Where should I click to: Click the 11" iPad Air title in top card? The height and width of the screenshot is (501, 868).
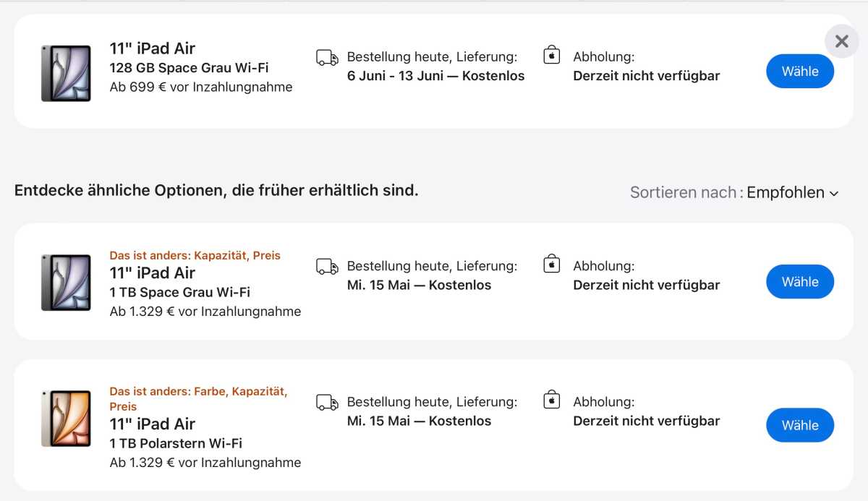pos(153,48)
